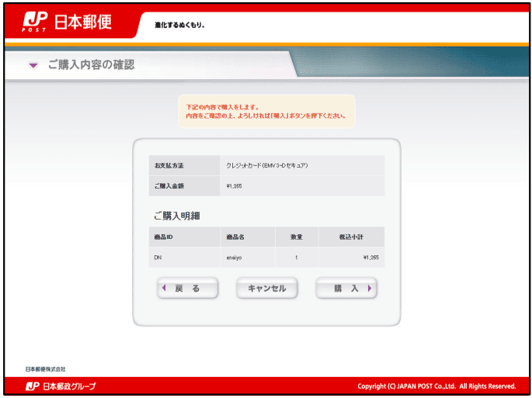
Task: Select the クレジットカード payment method value
Action: click(267, 166)
